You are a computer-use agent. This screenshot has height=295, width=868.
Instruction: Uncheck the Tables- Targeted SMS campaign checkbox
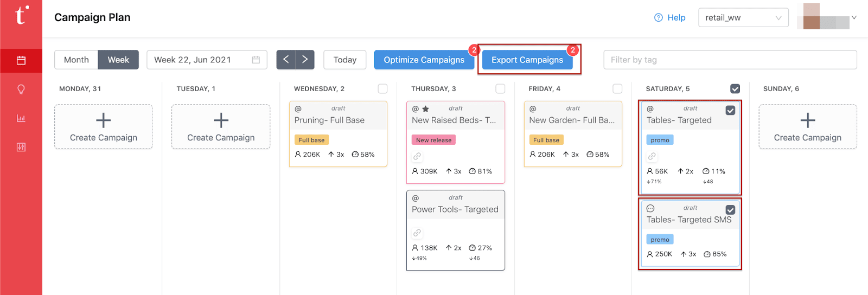[x=731, y=210]
